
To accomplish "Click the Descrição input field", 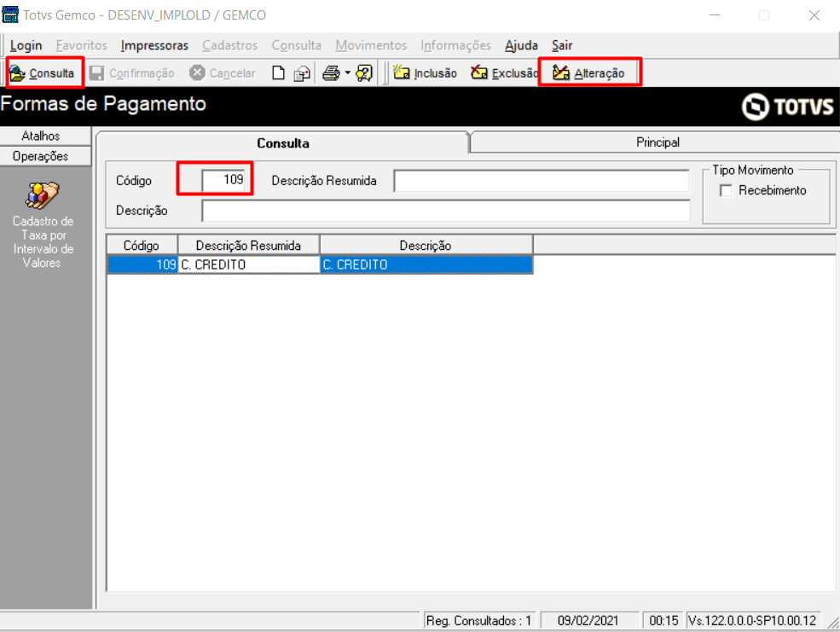I will click(446, 211).
